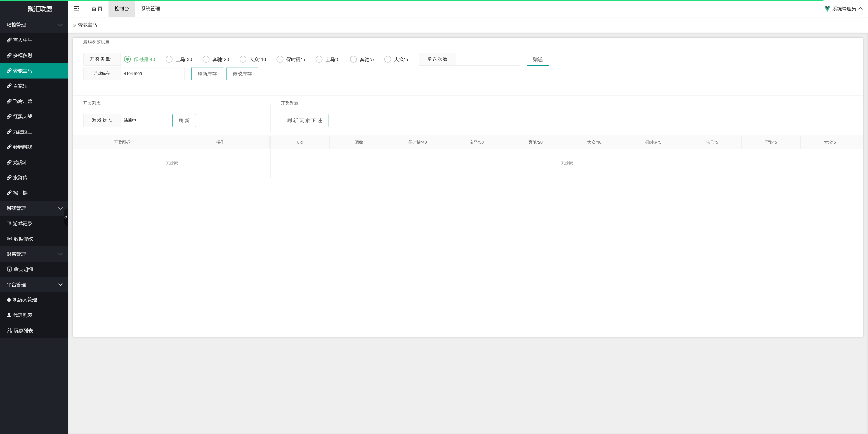Select the 宝马*30 radio option

coord(169,59)
